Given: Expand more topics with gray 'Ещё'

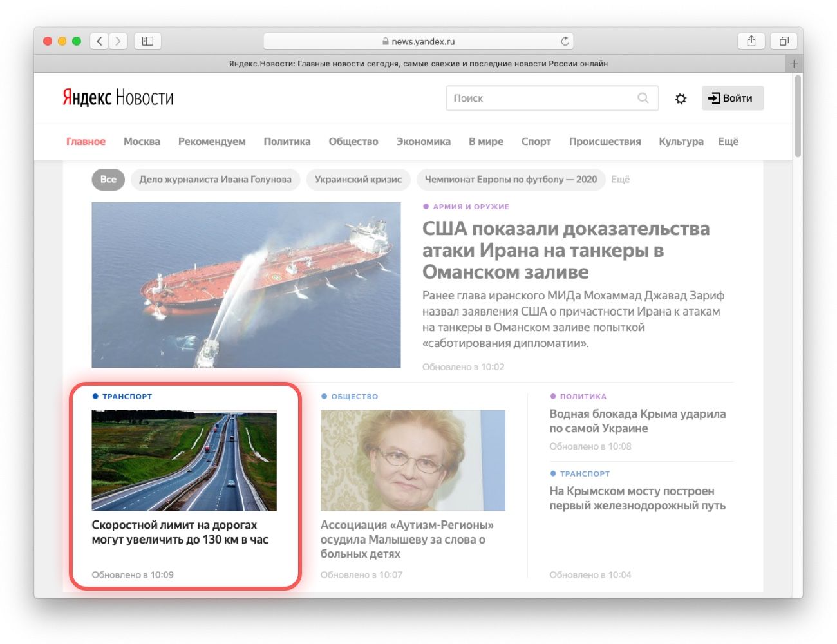Looking at the screenshot, I should pos(620,180).
